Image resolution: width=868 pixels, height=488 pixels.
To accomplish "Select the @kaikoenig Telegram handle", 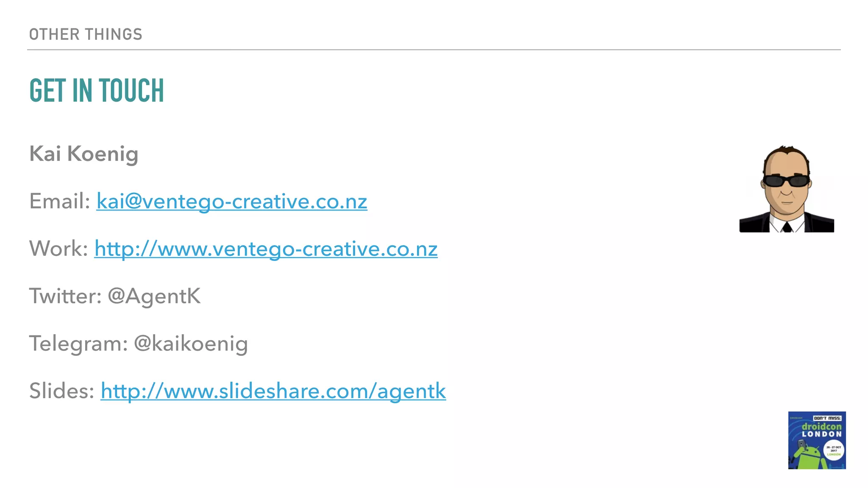I will pyautogui.click(x=191, y=344).
